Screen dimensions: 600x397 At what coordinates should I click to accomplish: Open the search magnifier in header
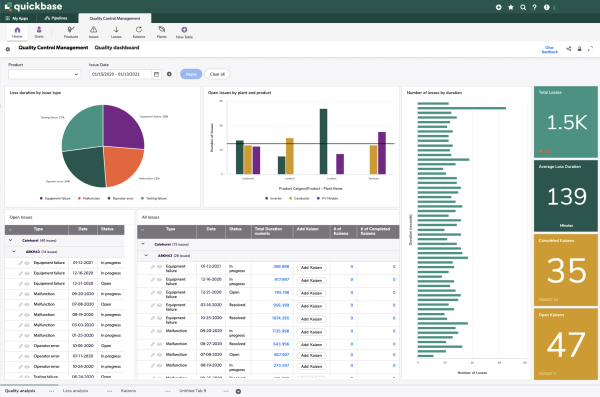(523, 7)
